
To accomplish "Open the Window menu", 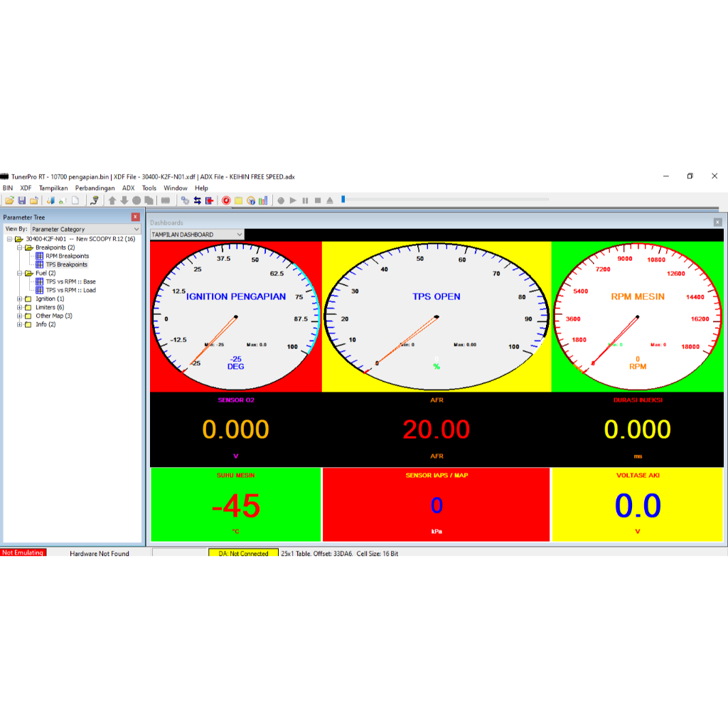I will point(175,188).
